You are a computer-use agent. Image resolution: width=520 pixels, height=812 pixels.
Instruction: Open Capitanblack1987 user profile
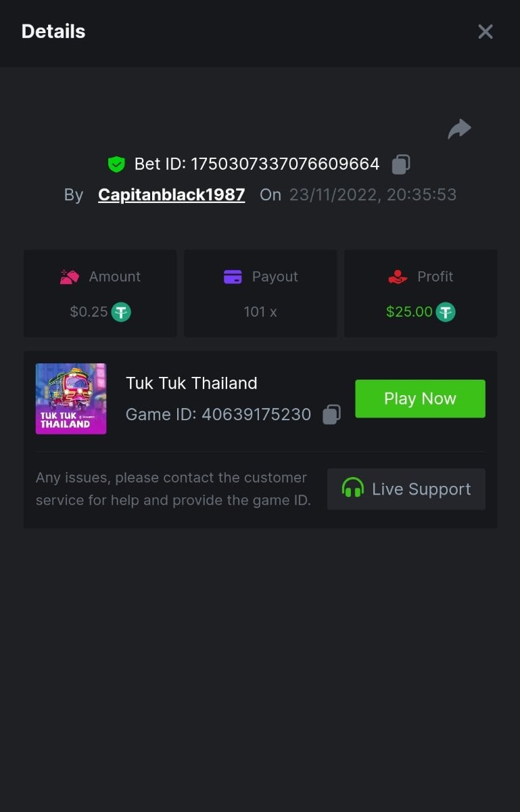pos(171,195)
